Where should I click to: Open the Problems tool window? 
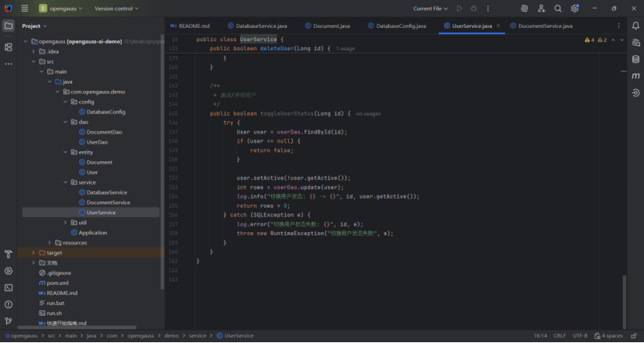coord(9,304)
